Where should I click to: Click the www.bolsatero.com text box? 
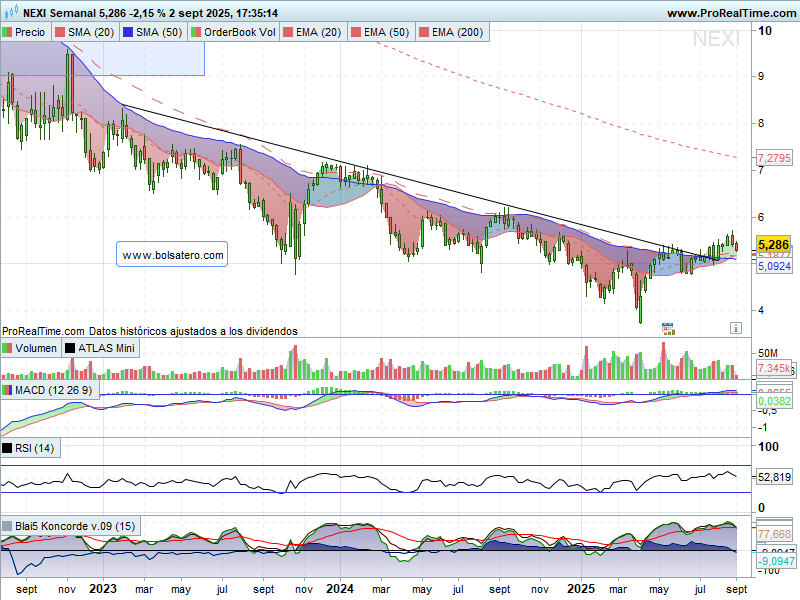point(173,256)
